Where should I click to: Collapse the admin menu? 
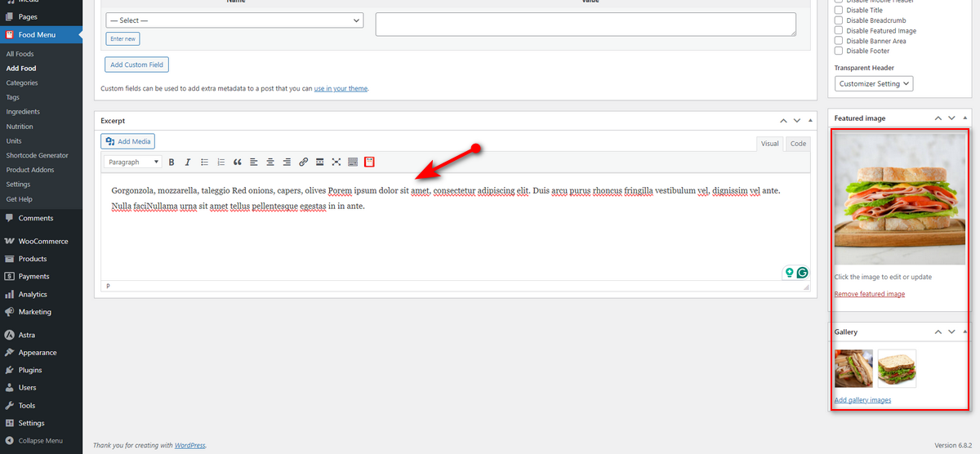(x=41, y=441)
